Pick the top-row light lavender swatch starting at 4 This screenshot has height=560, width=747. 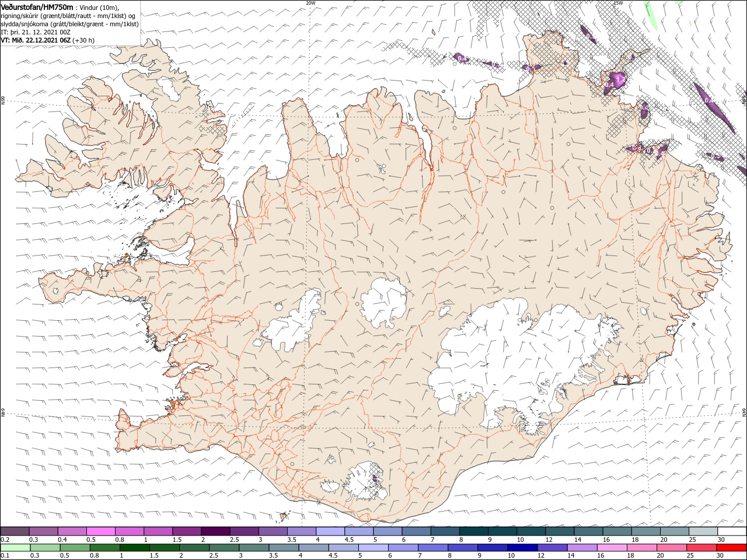tap(330, 531)
